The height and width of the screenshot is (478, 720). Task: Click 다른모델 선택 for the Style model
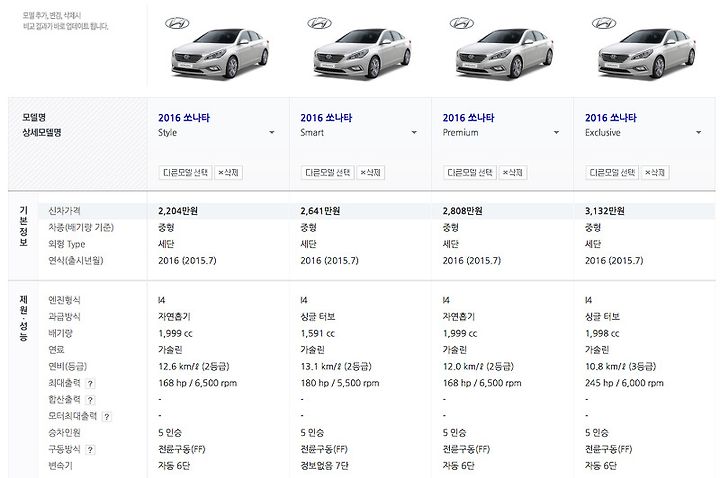(x=186, y=173)
